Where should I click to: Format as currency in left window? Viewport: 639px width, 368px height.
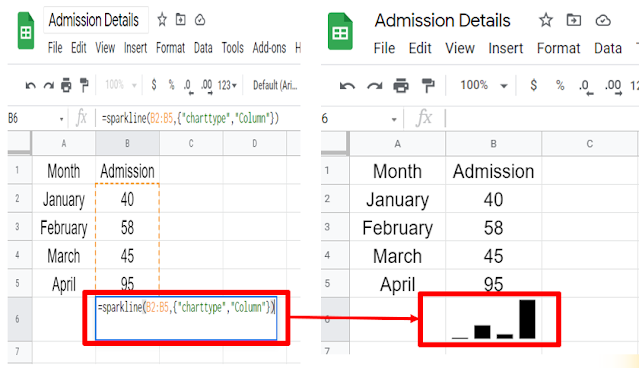click(x=154, y=85)
